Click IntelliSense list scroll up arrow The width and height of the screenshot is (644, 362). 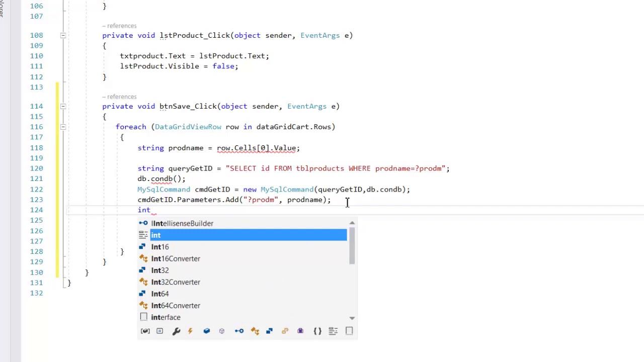pos(352,223)
